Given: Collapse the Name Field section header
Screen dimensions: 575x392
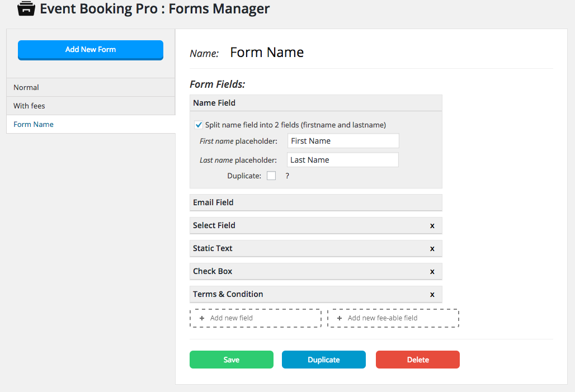Looking at the screenshot, I should coord(315,103).
